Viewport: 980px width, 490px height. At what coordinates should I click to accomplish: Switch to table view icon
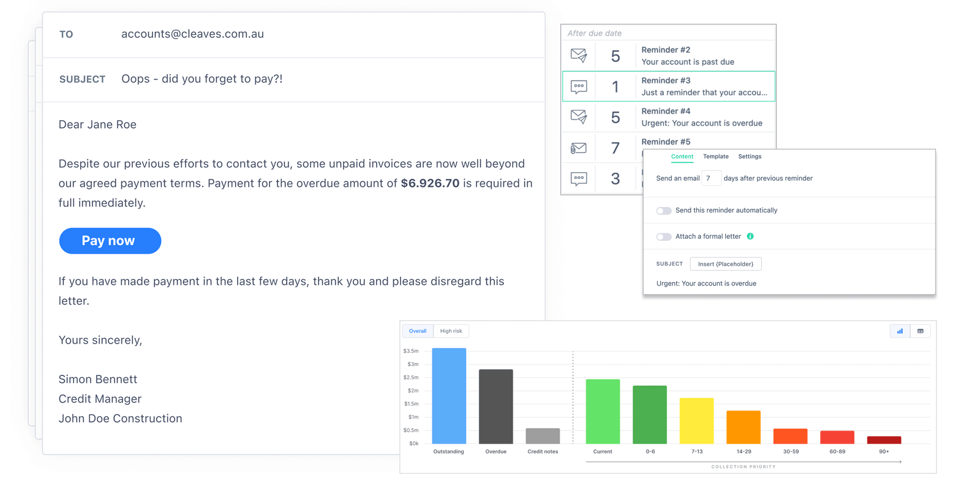coord(920,331)
